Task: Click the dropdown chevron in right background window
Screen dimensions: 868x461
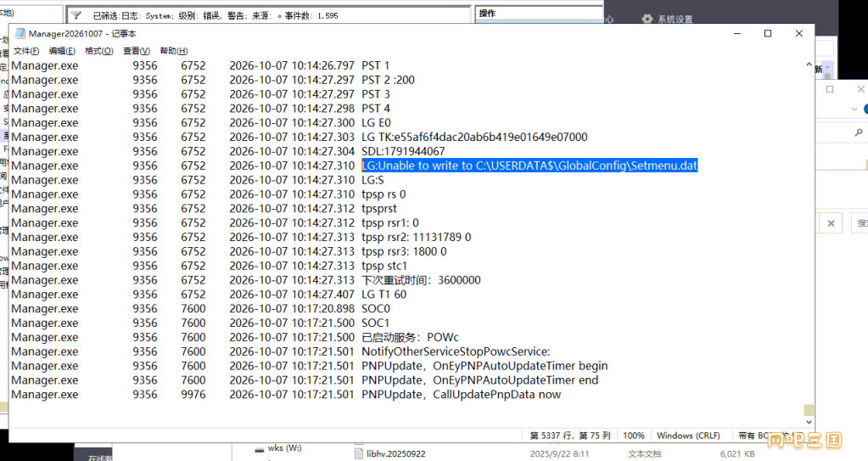Action: pyautogui.click(x=854, y=110)
